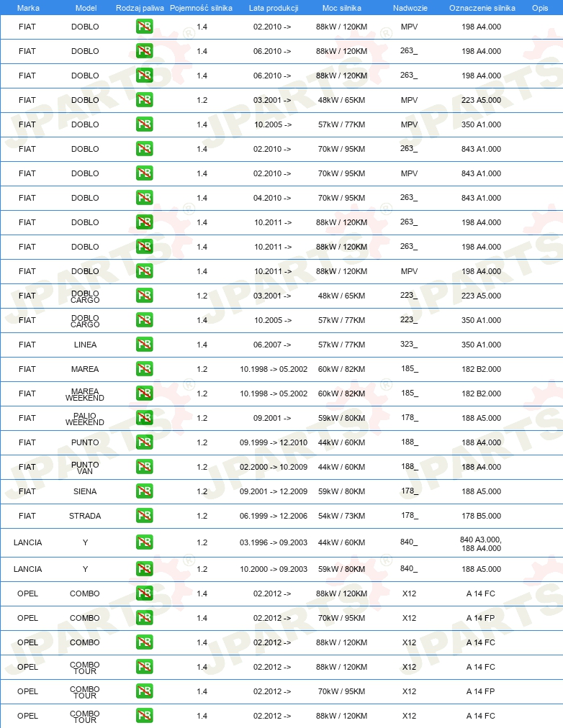Click production years 06.1999 -> 12.2006
Image resolution: width=563 pixels, height=728 pixels.
pyautogui.click(x=274, y=516)
